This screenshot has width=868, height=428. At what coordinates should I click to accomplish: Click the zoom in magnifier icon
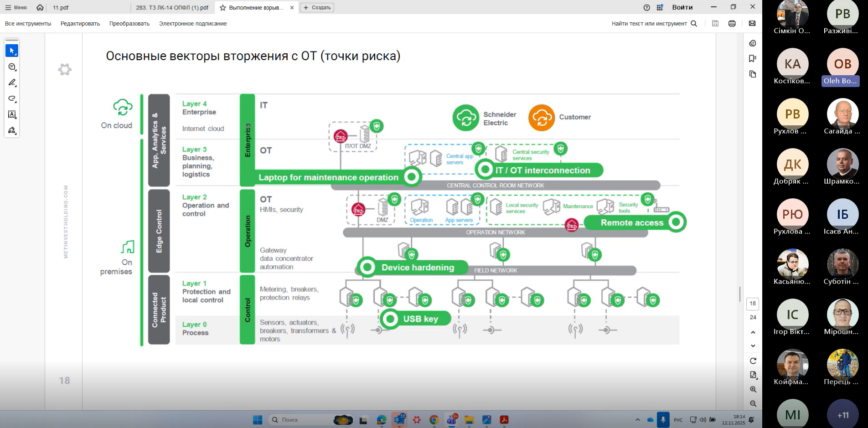[x=753, y=389]
